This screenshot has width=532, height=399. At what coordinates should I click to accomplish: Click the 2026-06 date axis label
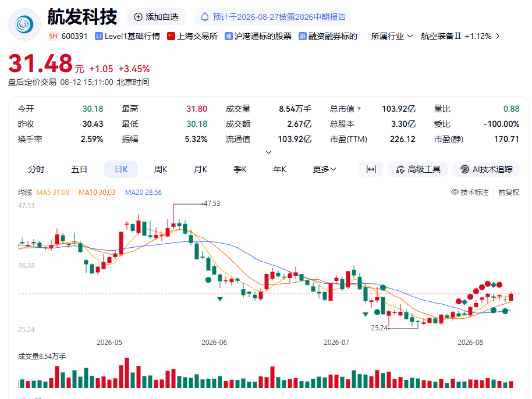(214, 343)
